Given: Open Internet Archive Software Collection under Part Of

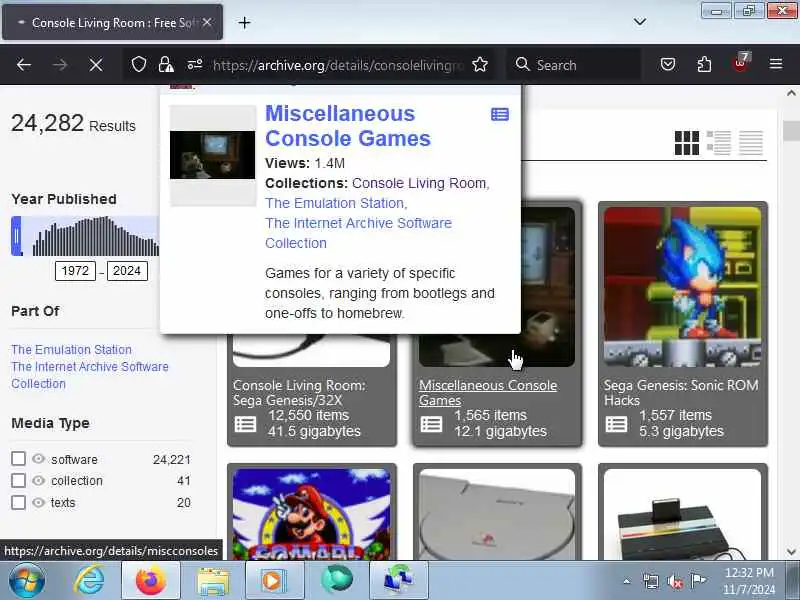Looking at the screenshot, I should tap(90, 375).
